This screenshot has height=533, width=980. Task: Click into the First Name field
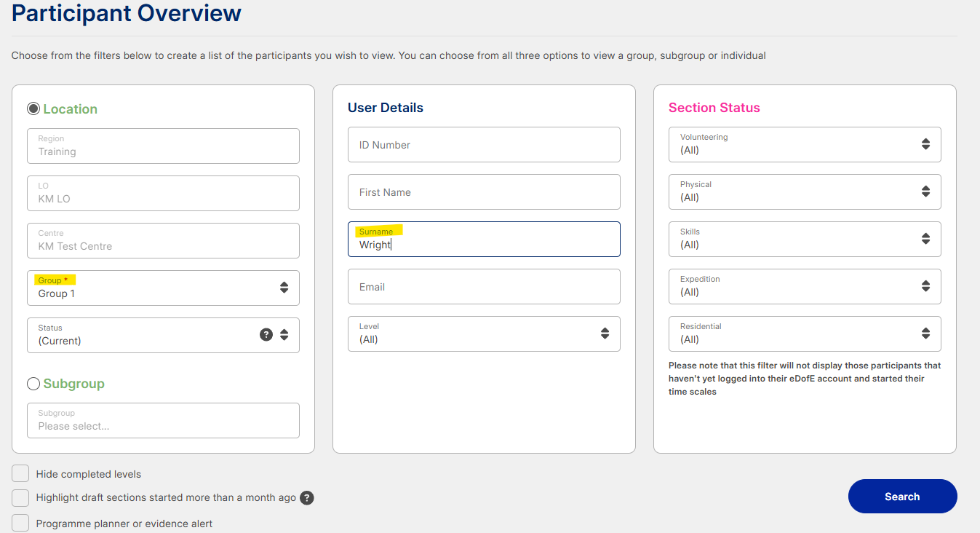(x=484, y=192)
